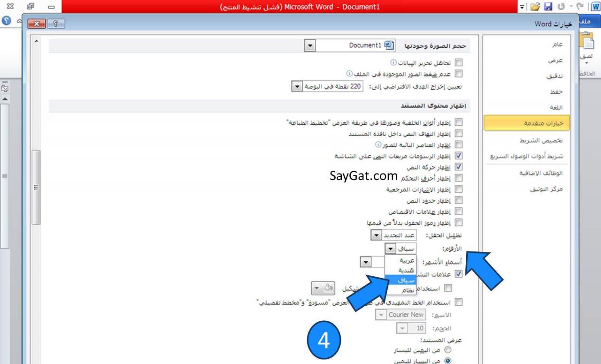Enable 'إظهار التفاف النص داخل نافذة المستند'
This screenshot has height=364, width=601.
point(459,134)
